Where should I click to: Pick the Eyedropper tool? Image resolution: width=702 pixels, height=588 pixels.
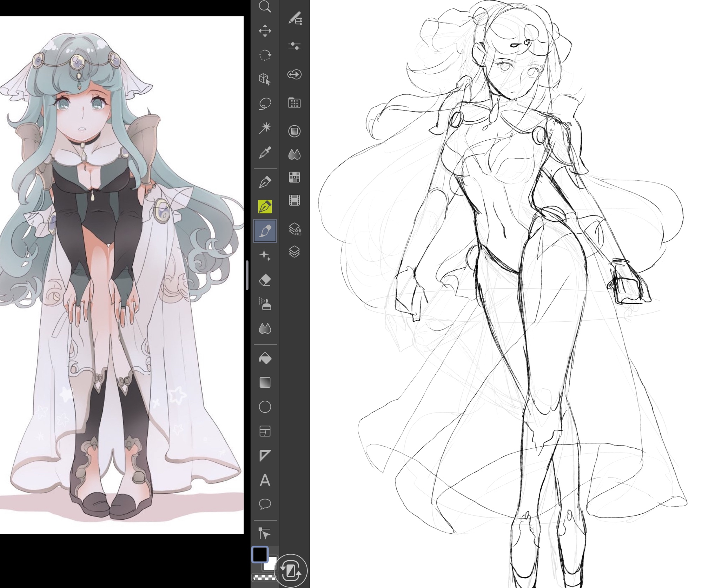(x=265, y=153)
